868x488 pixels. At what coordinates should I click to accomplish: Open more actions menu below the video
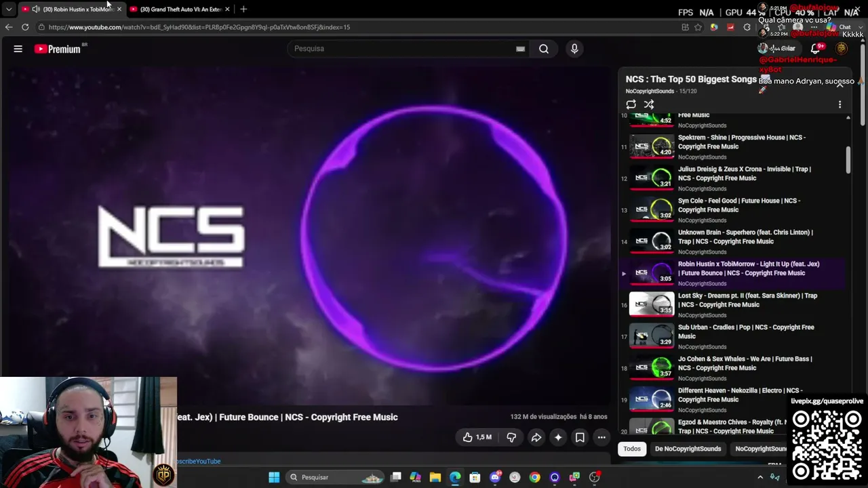pyautogui.click(x=601, y=438)
